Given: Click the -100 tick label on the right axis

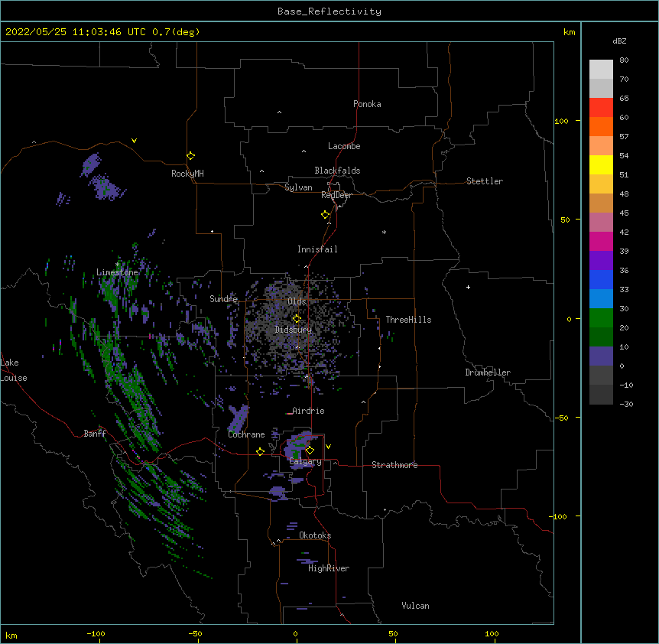Looking at the screenshot, I should pyautogui.click(x=559, y=516).
